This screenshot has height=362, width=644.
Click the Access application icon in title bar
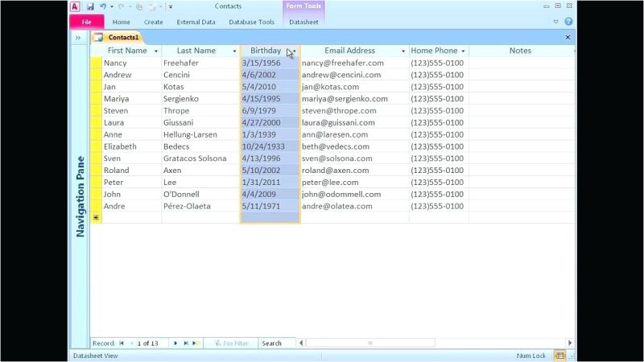(75, 6)
